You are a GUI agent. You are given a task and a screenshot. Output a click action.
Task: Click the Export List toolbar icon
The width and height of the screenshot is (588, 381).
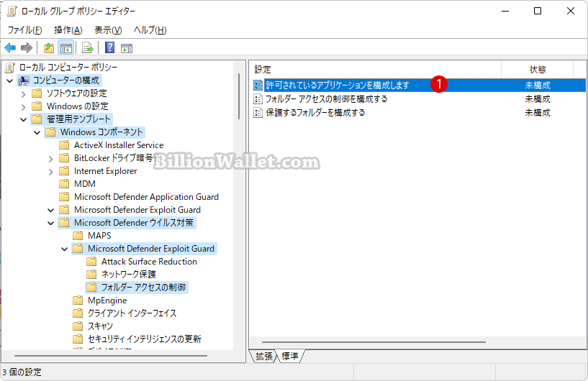[87, 48]
